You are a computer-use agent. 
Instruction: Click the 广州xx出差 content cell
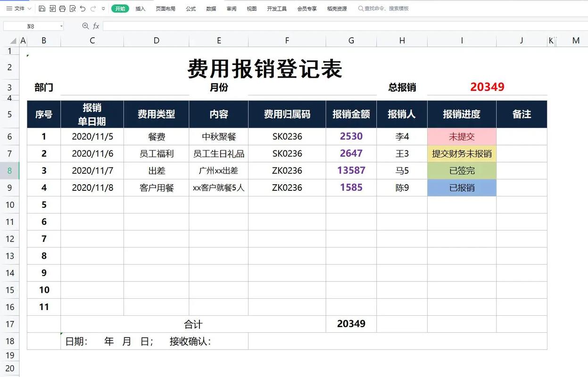pos(219,171)
